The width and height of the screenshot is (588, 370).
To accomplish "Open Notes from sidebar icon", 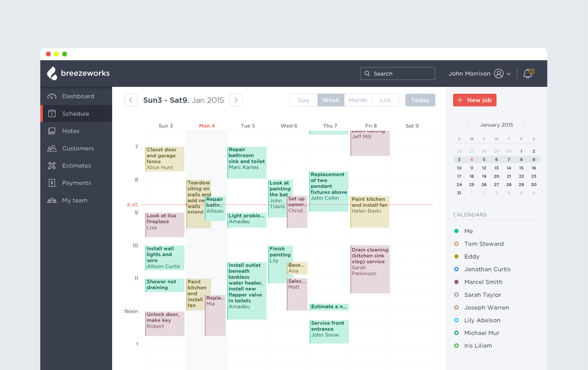I will click(x=52, y=131).
